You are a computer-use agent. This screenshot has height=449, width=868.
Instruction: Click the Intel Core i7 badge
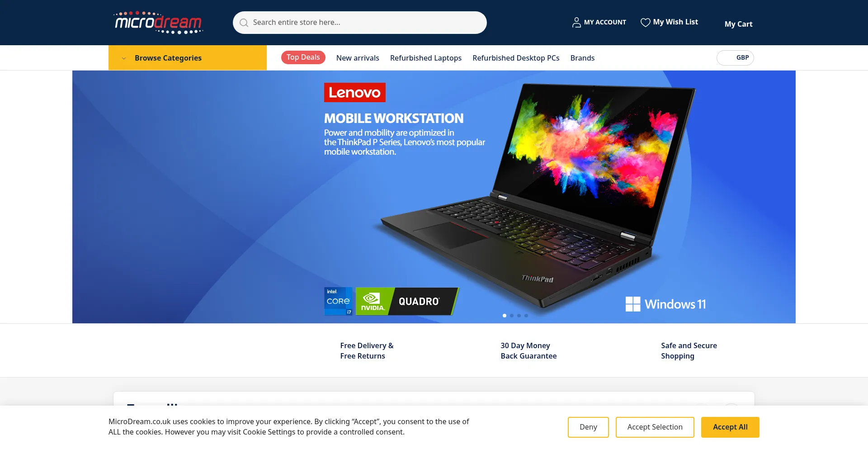[338, 301]
